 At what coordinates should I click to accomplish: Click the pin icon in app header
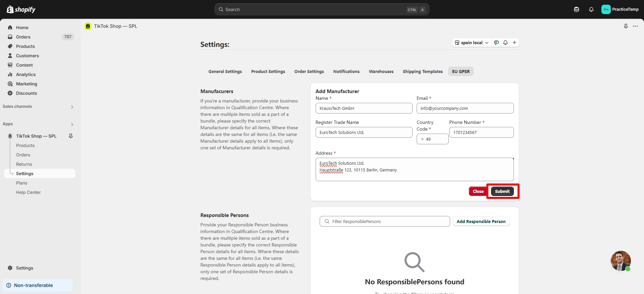pyautogui.click(x=626, y=26)
